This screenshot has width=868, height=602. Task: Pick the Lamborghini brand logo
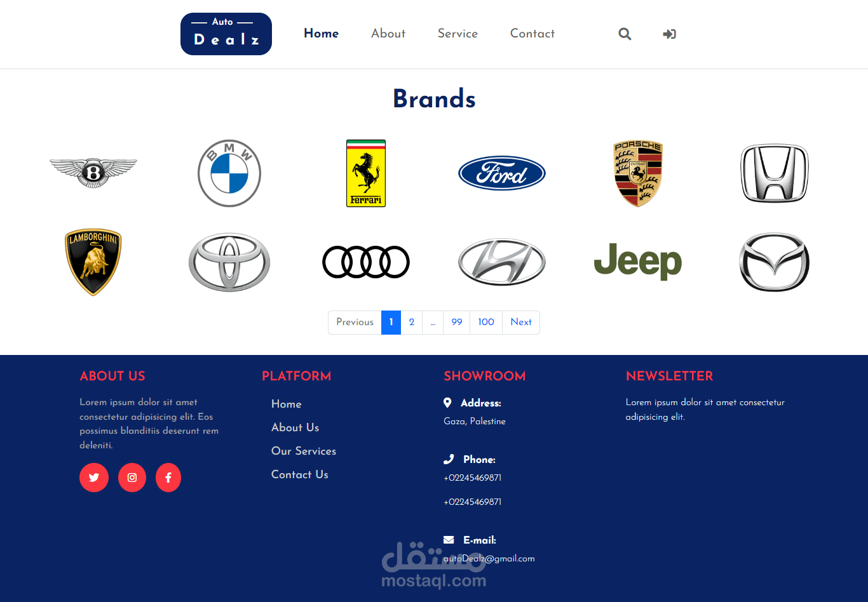pyautogui.click(x=93, y=262)
